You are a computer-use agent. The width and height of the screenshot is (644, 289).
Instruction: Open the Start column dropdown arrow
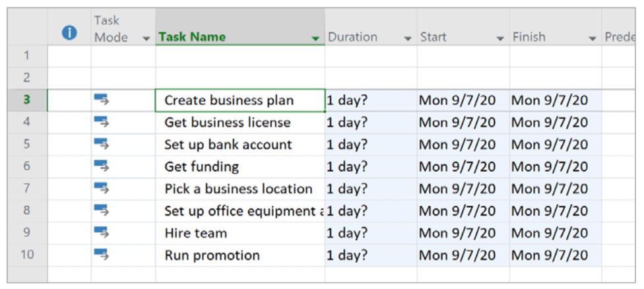click(500, 38)
